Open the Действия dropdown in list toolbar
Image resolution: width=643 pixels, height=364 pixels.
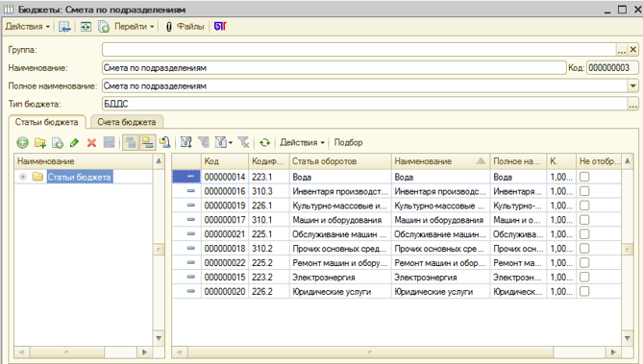[302, 143]
